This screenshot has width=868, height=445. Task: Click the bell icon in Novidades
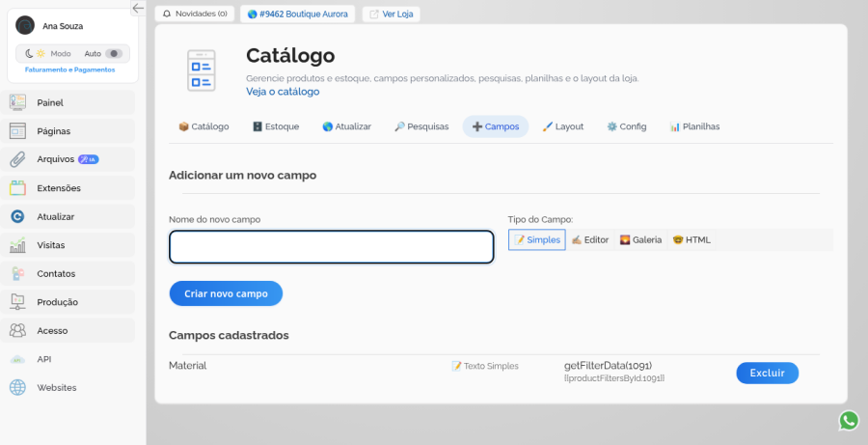click(x=167, y=14)
